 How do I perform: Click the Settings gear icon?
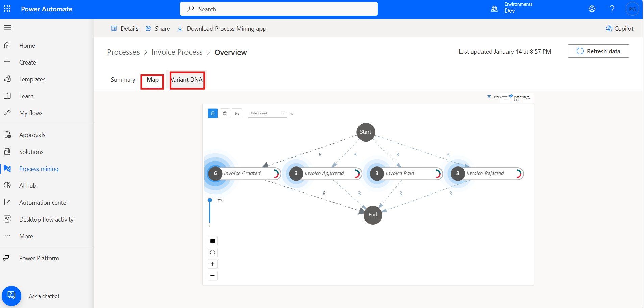point(592,9)
